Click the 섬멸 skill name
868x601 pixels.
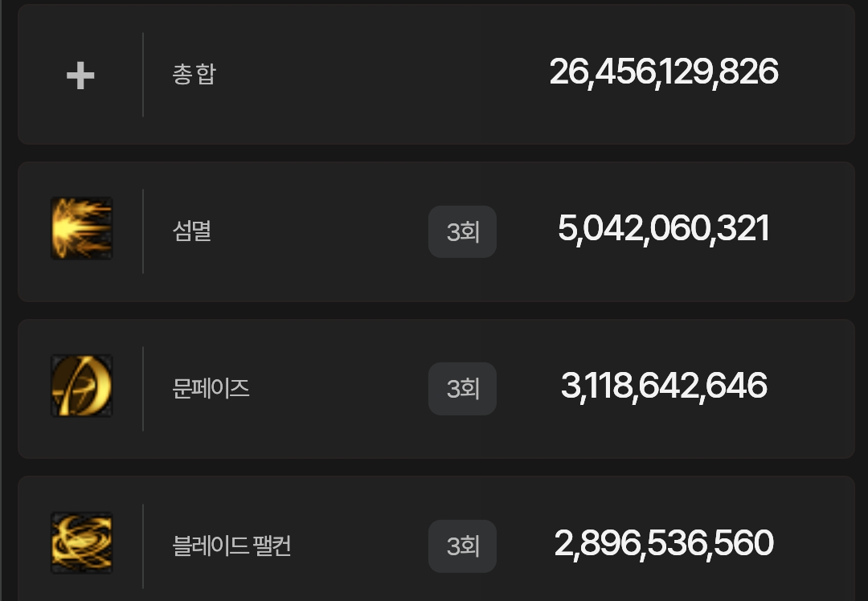tap(191, 232)
